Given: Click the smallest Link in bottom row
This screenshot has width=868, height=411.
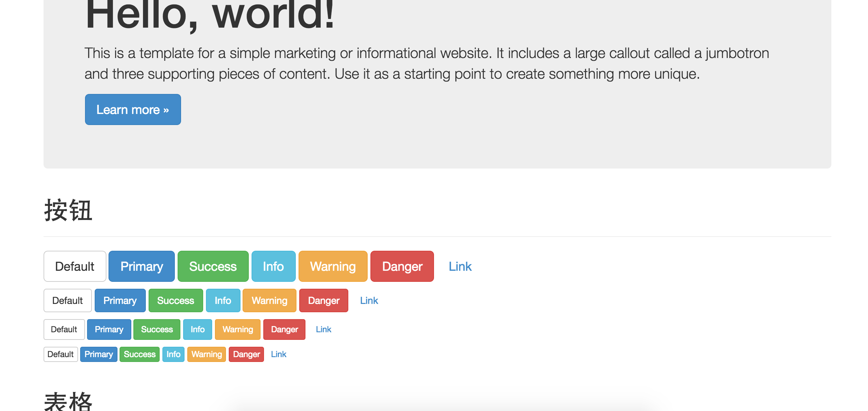Looking at the screenshot, I should pos(279,354).
